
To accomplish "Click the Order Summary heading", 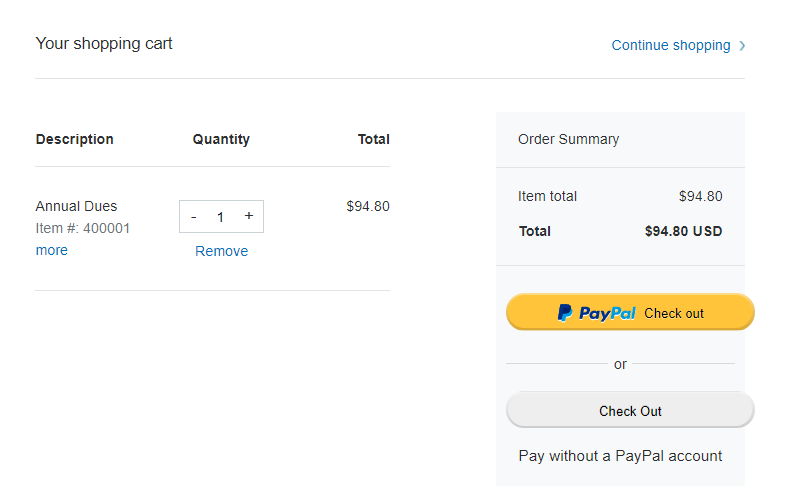I will tap(569, 139).
